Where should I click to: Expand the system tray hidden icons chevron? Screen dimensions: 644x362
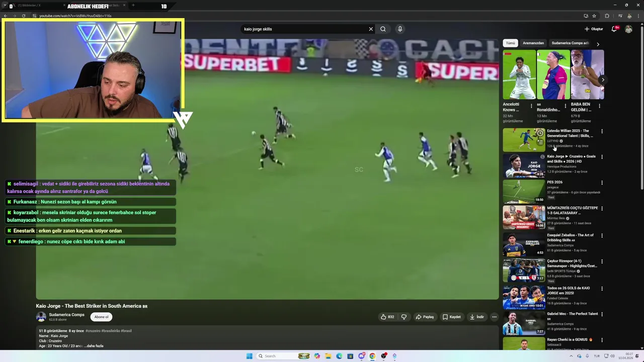coord(571,356)
